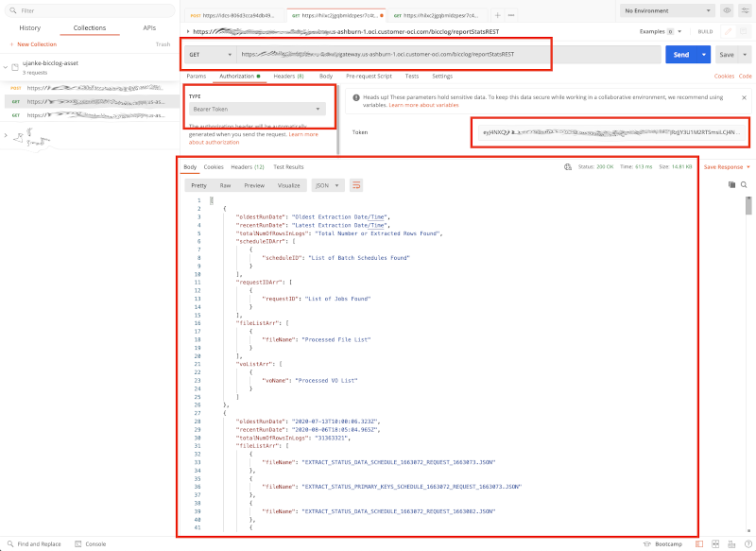Click the Help icon in the status bar
Screen dimensions: 756x551
[747, 544]
